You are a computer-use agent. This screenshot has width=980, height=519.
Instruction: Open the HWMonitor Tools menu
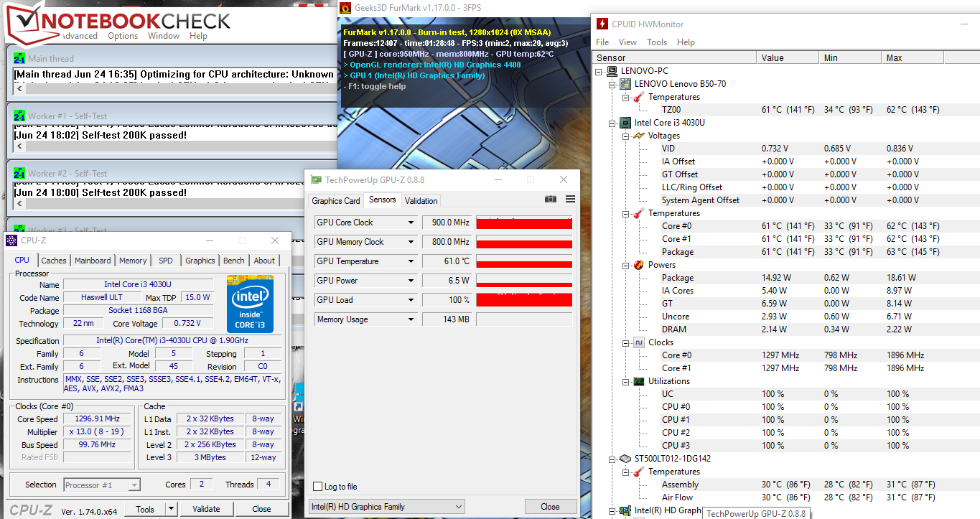point(657,42)
